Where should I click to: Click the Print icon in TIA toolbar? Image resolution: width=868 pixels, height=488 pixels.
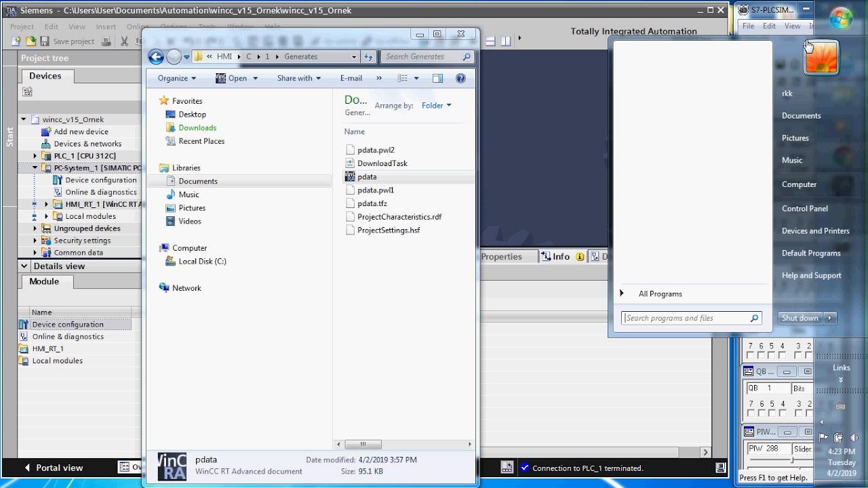[106, 41]
